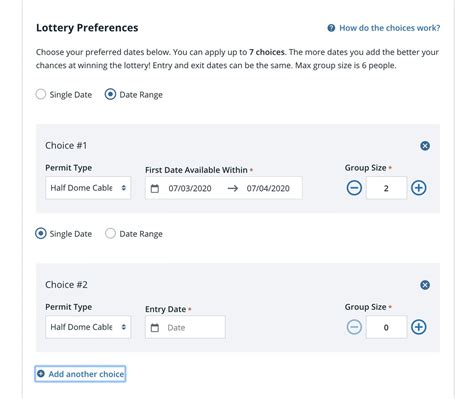Remove Choice #1 with the X icon

click(x=425, y=146)
